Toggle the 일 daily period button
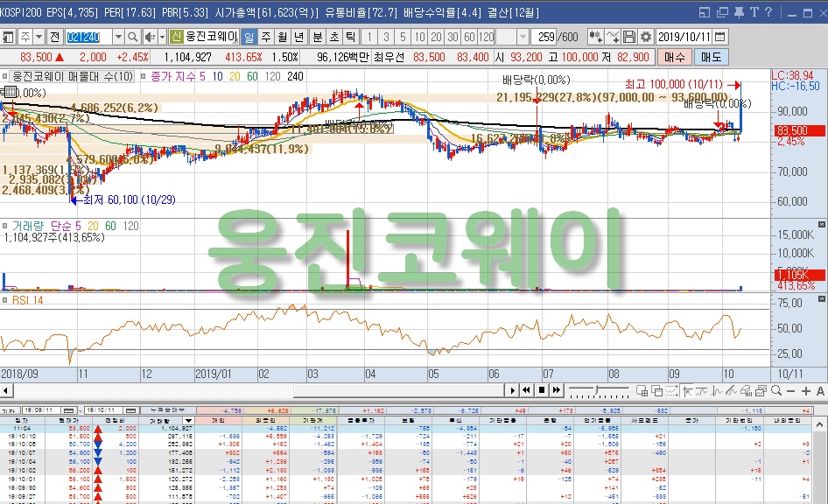Viewport: 828px width, 504px height. click(x=249, y=37)
